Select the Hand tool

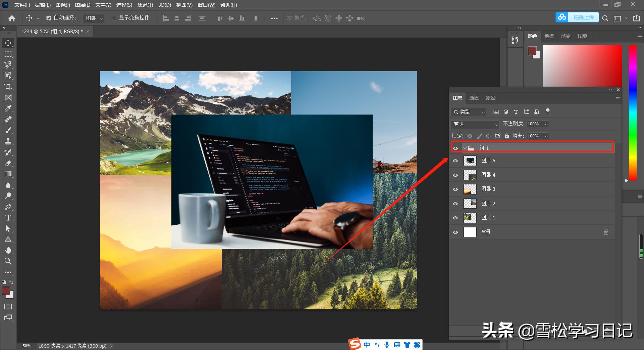[x=8, y=250]
